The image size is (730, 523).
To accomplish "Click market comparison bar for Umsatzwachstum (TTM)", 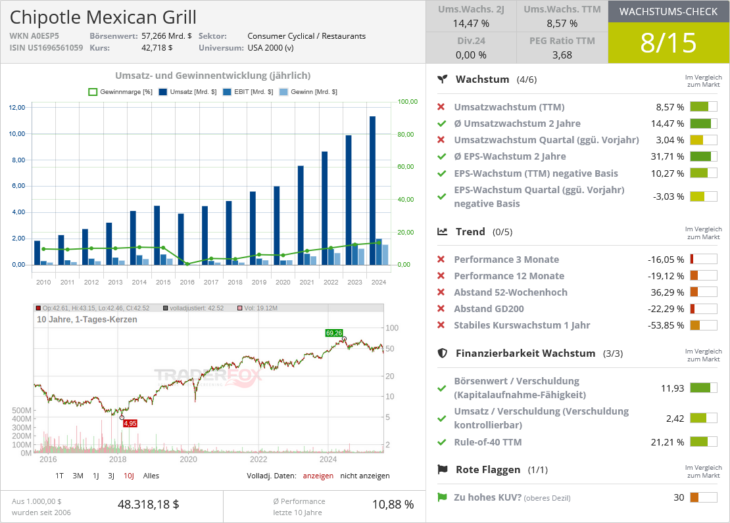I will [x=703, y=107].
